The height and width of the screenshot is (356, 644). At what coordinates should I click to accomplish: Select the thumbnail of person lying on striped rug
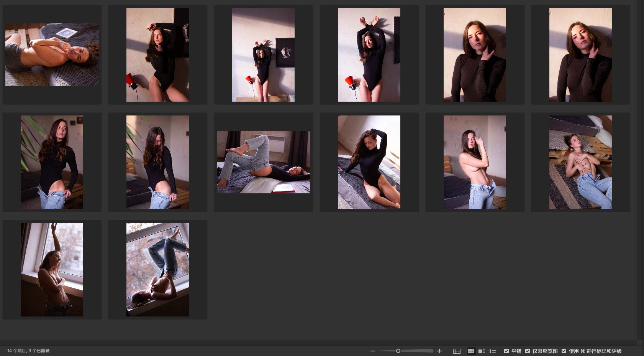tap(580, 162)
